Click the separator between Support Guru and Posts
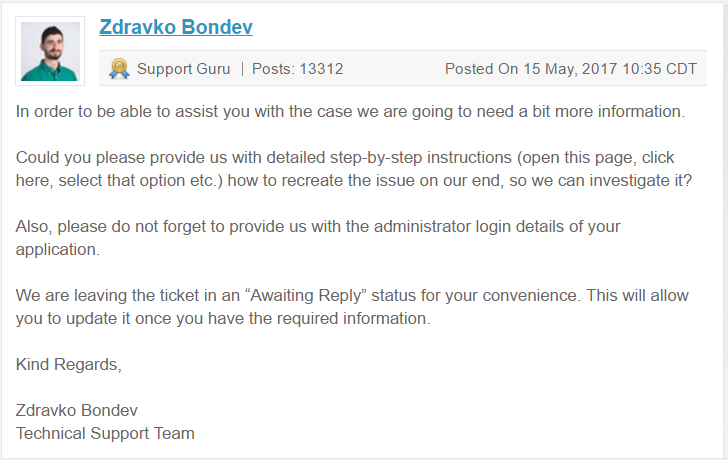Image resolution: width=728 pixels, height=460 pixels. tap(242, 69)
